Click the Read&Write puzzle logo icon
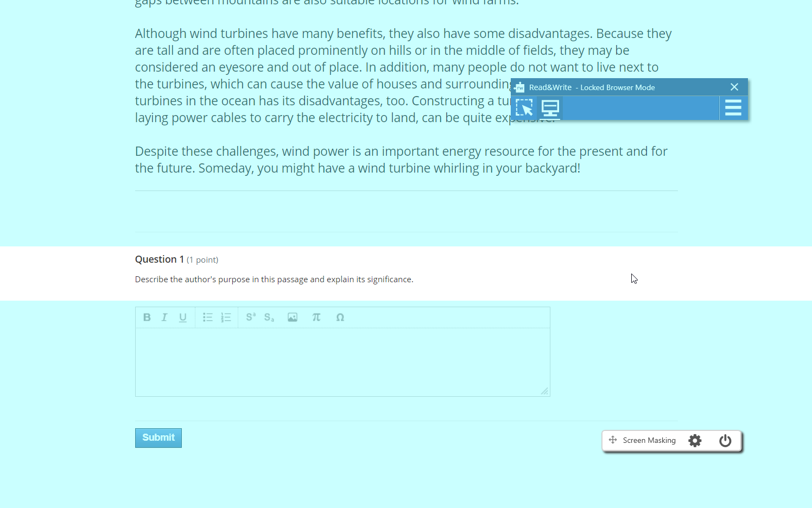The width and height of the screenshot is (812, 508). (519, 87)
